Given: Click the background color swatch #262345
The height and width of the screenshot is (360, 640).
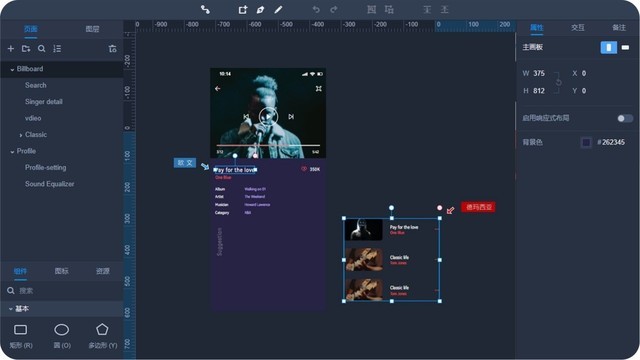Looking at the screenshot, I should [x=586, y=142].
